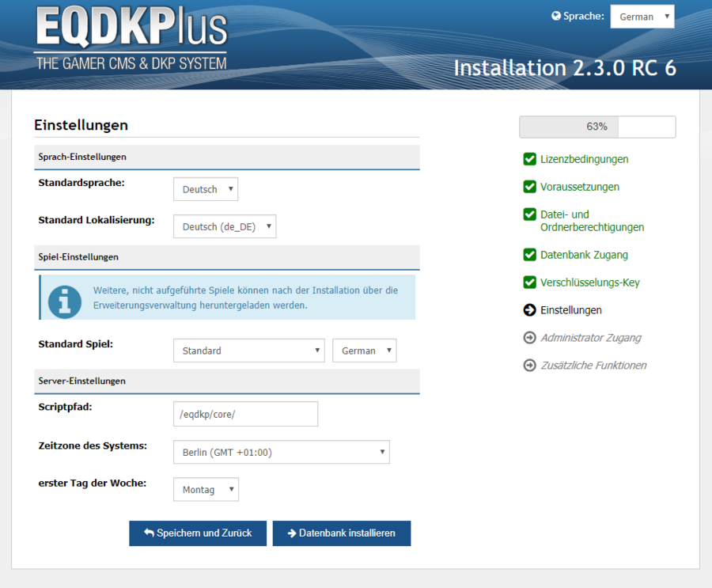Click Speichern und Zurück

click(197, 533)
